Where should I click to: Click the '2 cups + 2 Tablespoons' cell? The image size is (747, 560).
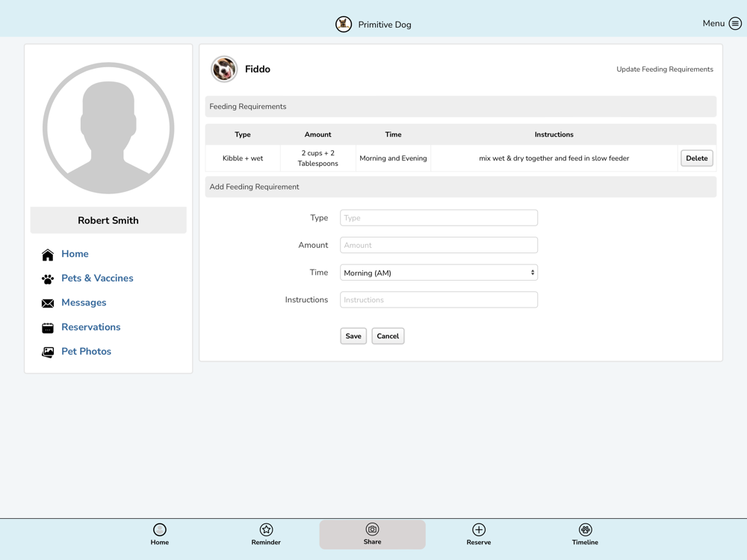317,158
